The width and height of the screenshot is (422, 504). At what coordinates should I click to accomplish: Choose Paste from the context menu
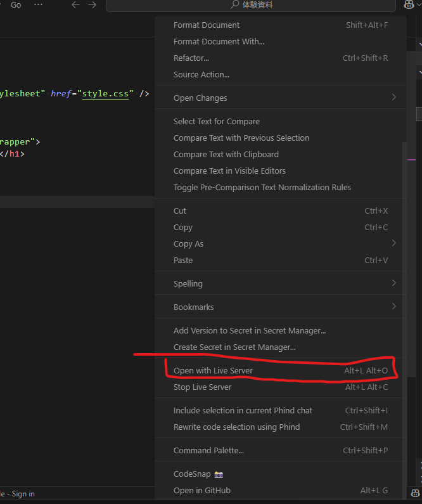[281, 261]
